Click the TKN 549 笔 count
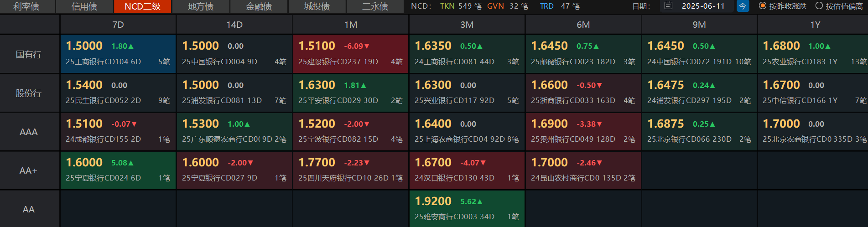This screenshot has width=868, height=227. 461,6
